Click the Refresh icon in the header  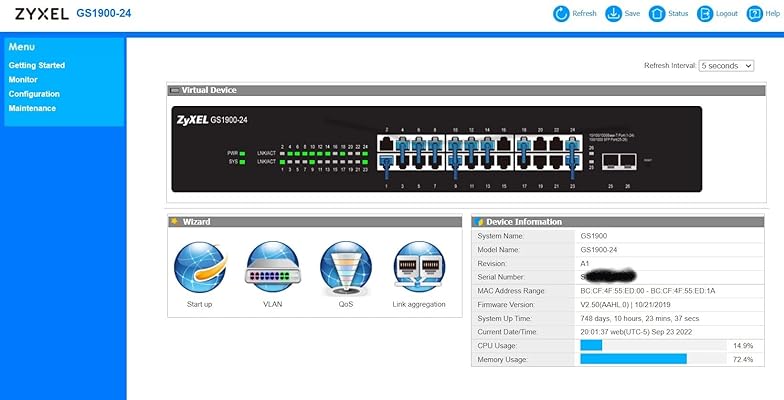tap(561, 14)
